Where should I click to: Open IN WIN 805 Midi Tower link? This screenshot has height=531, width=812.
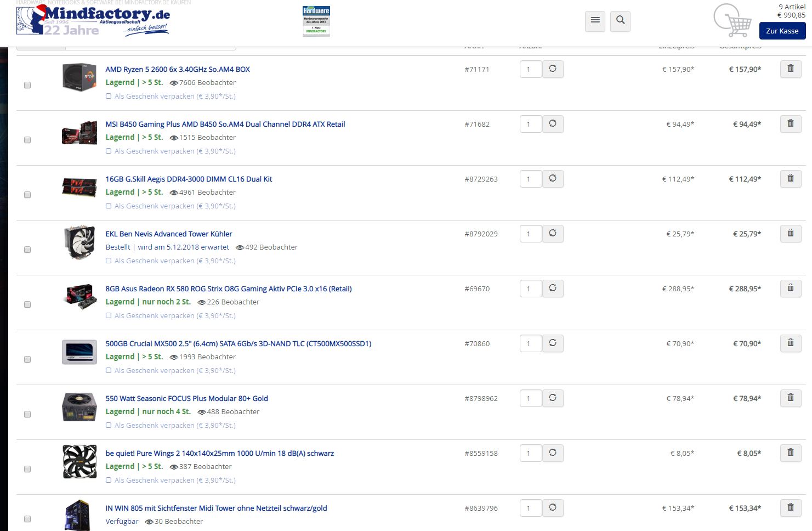coord(216,508)
